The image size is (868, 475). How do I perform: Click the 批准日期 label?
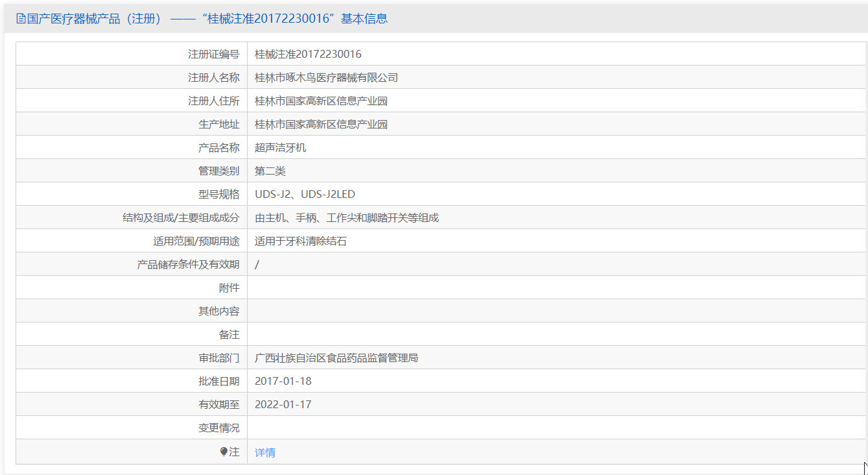218,381
